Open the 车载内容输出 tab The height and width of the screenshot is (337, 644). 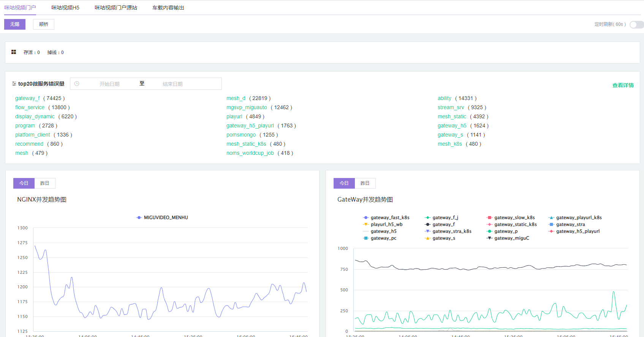click(168, 8)
